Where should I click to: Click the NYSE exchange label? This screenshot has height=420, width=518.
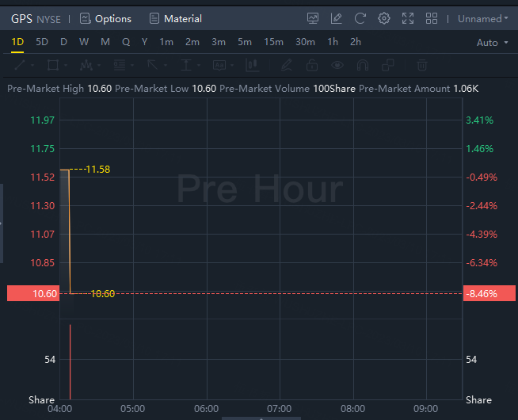coord(48,20)
